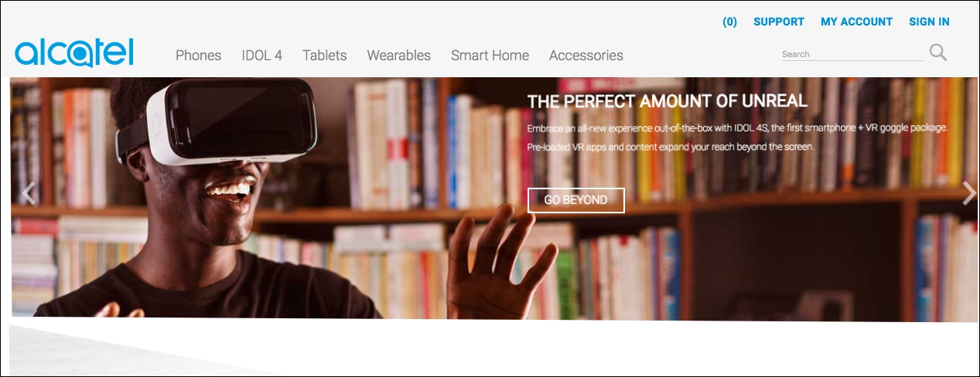Click the search magnifier icon

(938, 53)
